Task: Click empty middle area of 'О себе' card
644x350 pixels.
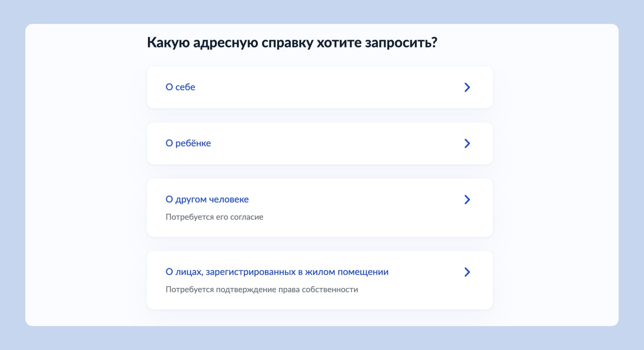Action: tap(319, 87)
